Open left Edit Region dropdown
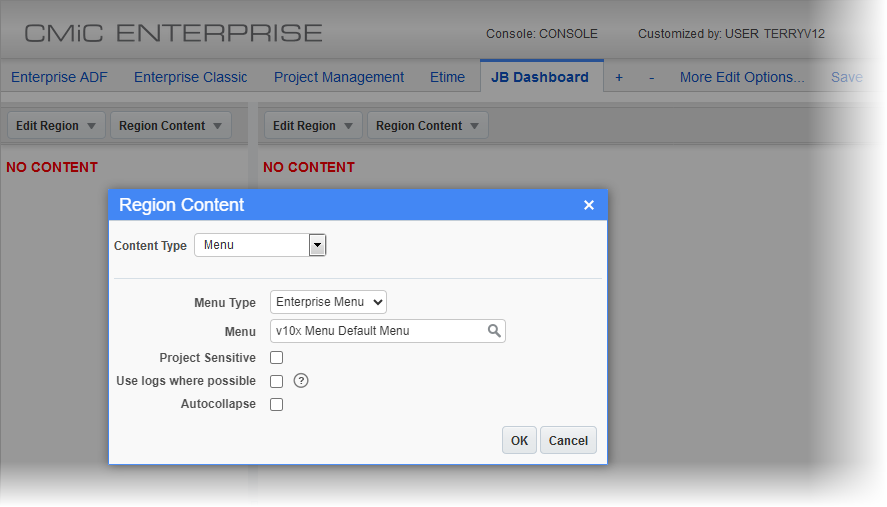 (x=56, y=126)
